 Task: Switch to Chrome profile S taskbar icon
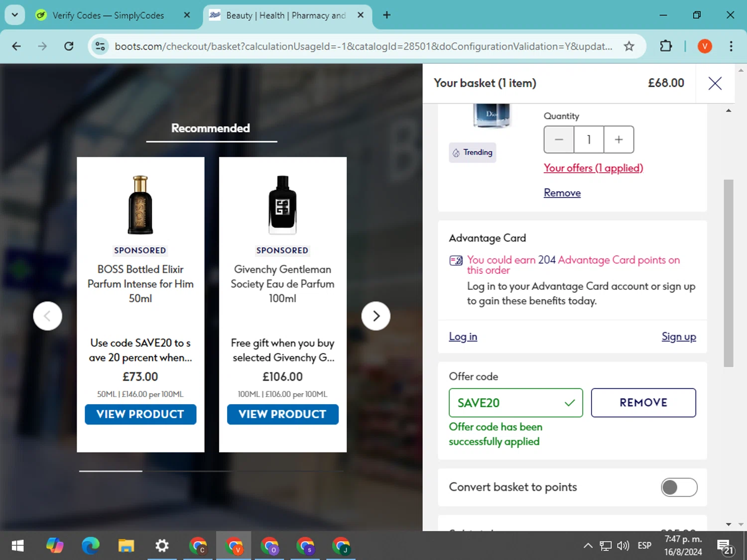point(305,546)
